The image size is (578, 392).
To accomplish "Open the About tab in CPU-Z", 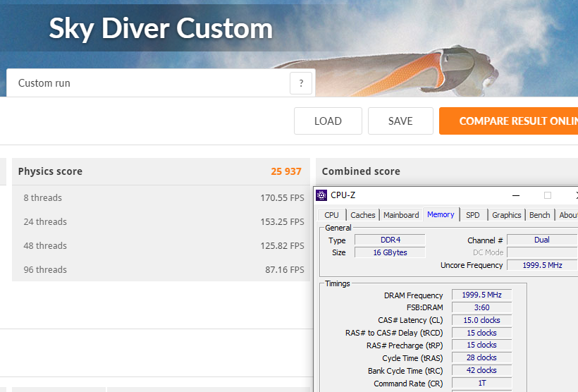I will [567, 215].
